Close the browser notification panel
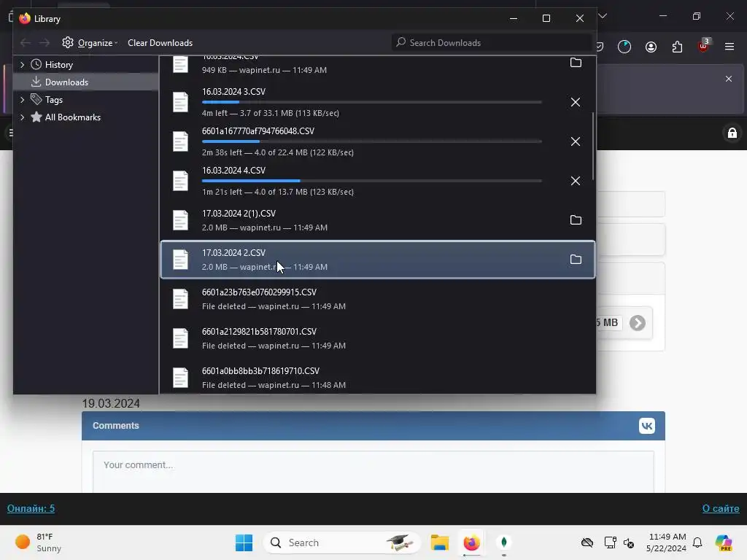 pos(729,79)
